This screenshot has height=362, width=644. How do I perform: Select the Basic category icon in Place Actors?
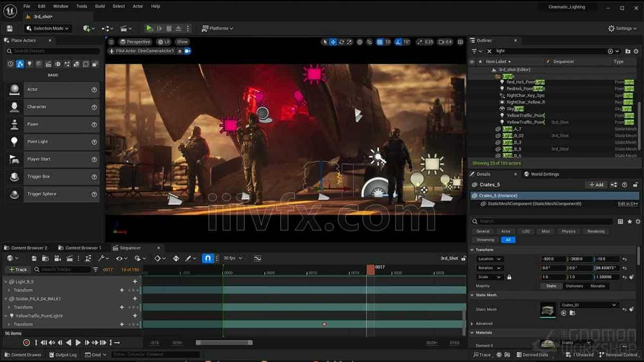point(20,64)
